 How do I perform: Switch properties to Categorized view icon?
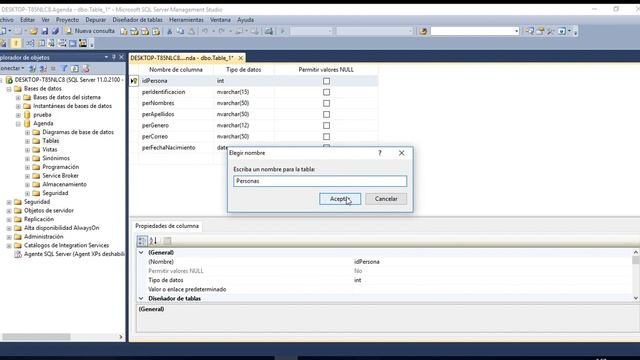click(x=142, y=241)
